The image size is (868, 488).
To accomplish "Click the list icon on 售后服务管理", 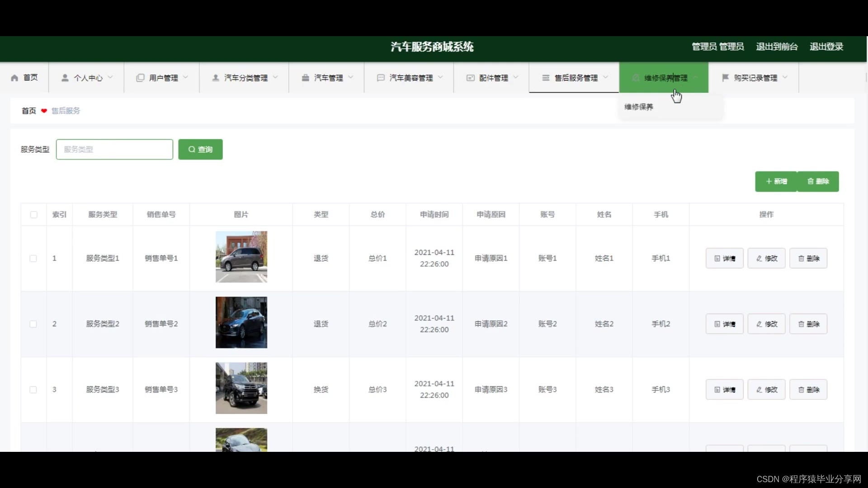I will (545, 77).
